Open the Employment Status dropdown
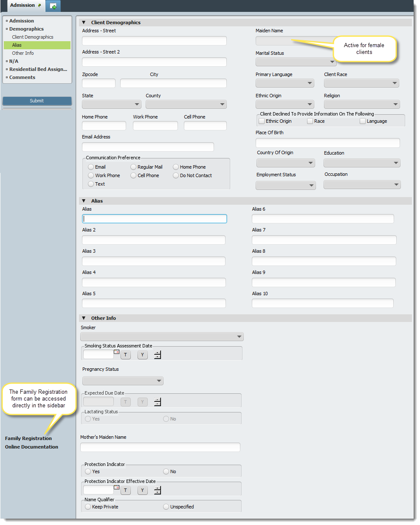 286,186
